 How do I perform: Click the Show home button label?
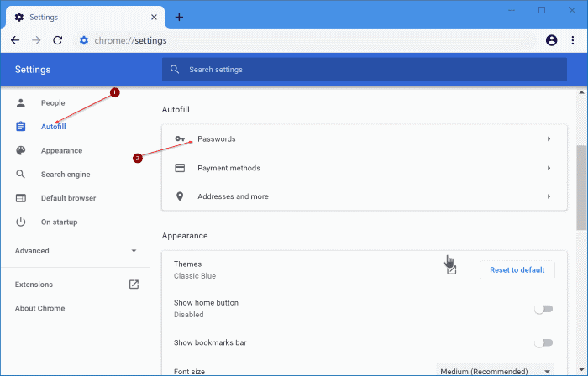[x=206, y=303]
